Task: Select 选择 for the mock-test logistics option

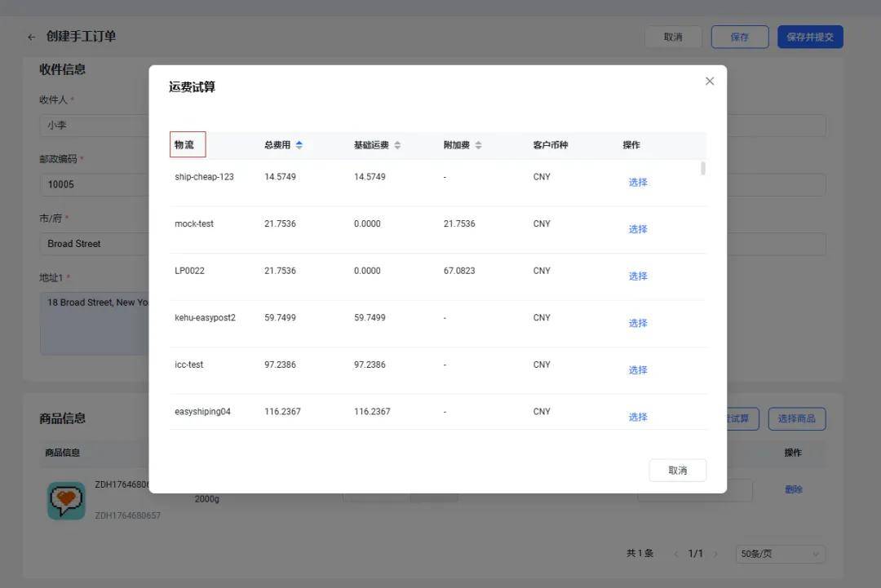Action: [637, 228]
